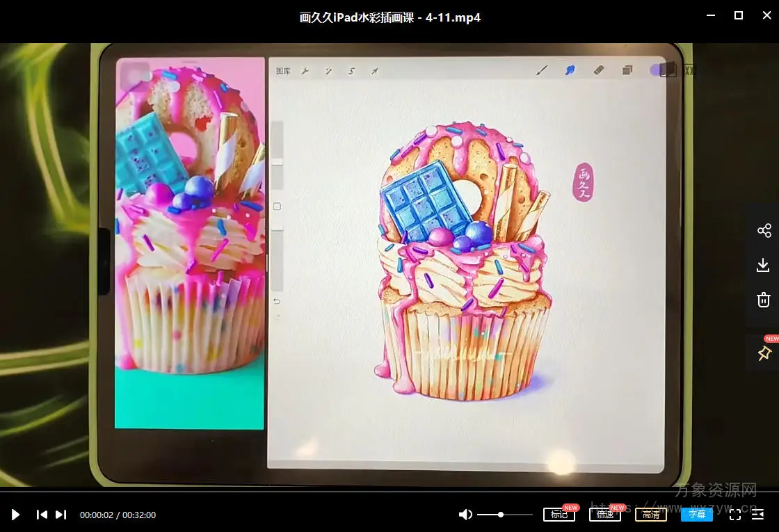Open the playlist panel icon
779x532 pixels.
coord(758,515)
